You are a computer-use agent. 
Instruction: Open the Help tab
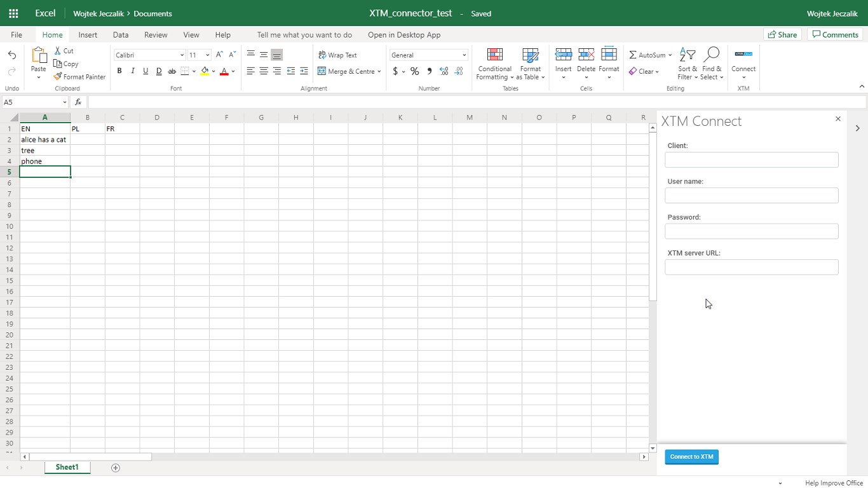tap(222, 35)
